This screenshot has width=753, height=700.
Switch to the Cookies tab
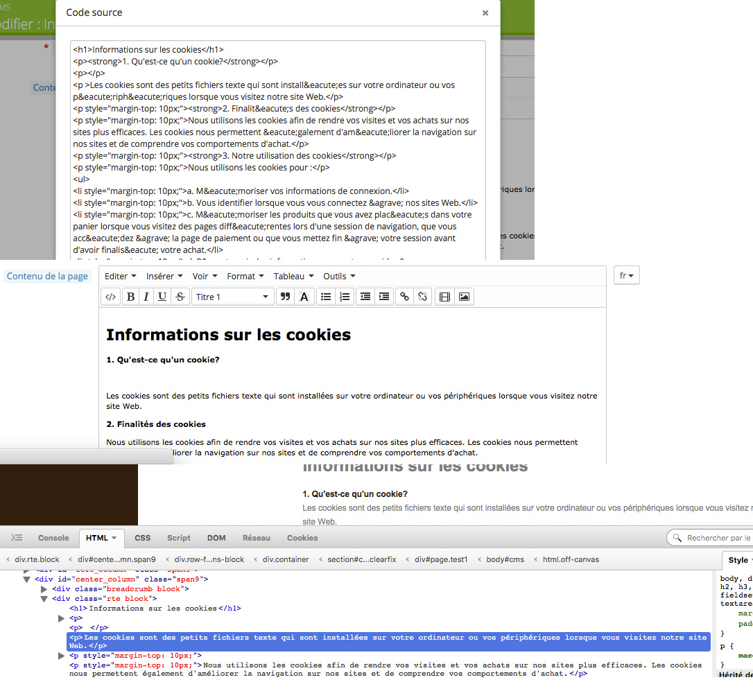point(302,538)
